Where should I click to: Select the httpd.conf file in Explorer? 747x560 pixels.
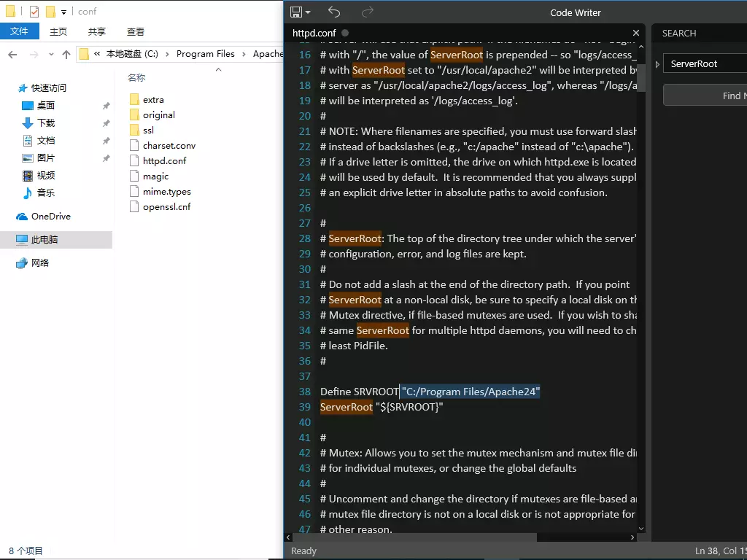click(164, 160)
